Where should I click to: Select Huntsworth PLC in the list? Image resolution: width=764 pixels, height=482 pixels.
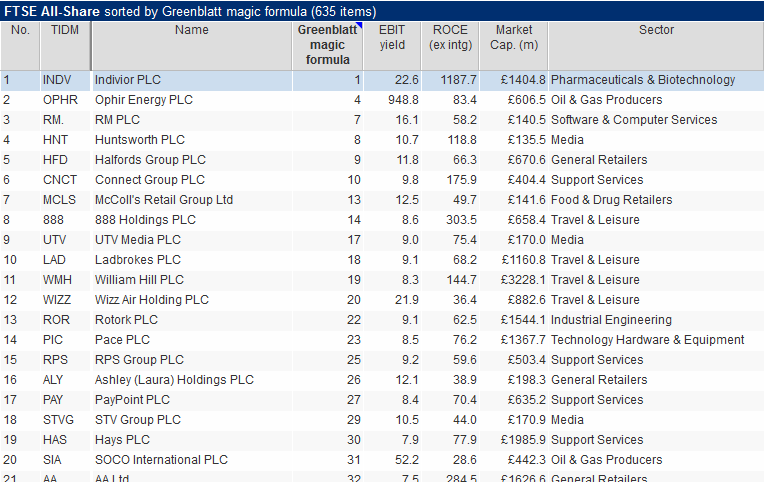(140, 140)
